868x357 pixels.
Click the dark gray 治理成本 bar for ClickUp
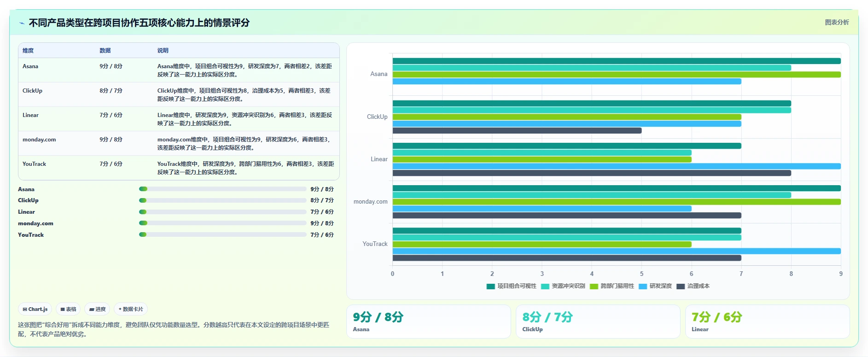(517, 131)
